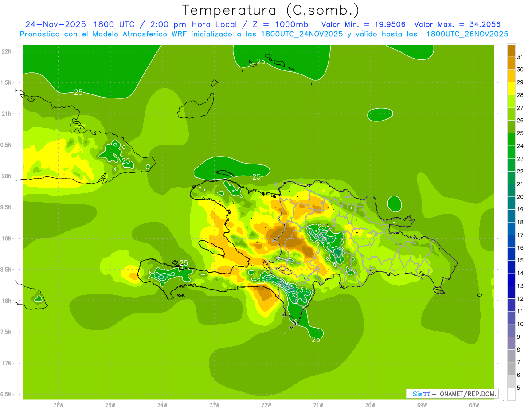
Task: Select the '72W' longitude axis label
Action: click(x=266, y=405)
